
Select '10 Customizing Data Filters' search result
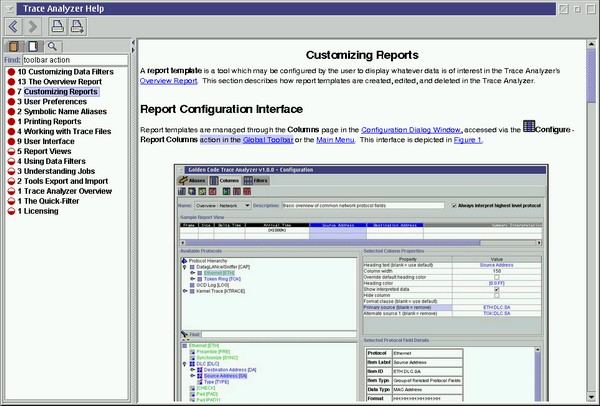point(65,72)
